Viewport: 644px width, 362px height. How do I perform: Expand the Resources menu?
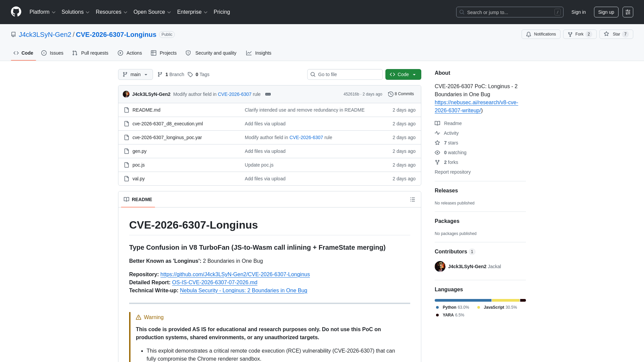pos(111,12)
